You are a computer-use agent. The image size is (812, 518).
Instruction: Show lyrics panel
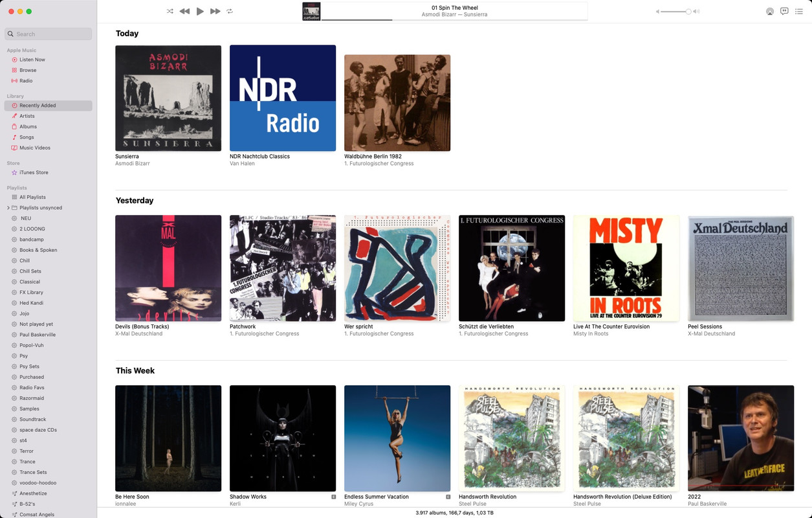tap(784, 11)
